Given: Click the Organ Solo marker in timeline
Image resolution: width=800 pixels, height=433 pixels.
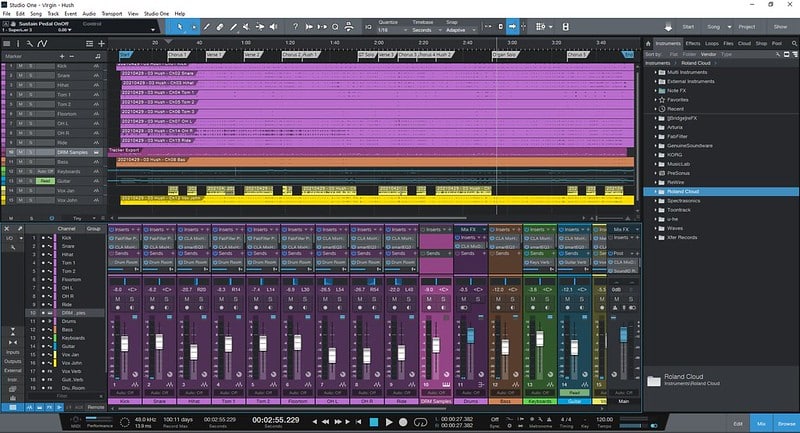Looking at the screenshot, I should (505, 54).
